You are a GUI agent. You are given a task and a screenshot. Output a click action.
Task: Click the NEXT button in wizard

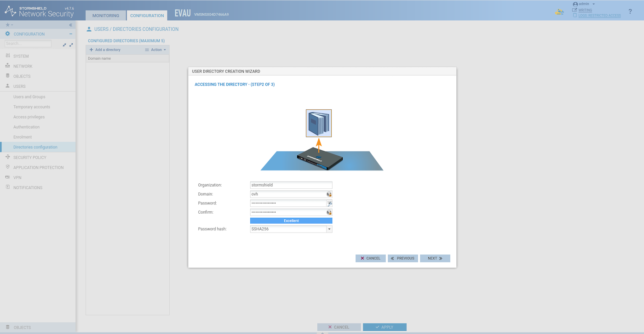[435, 258]
